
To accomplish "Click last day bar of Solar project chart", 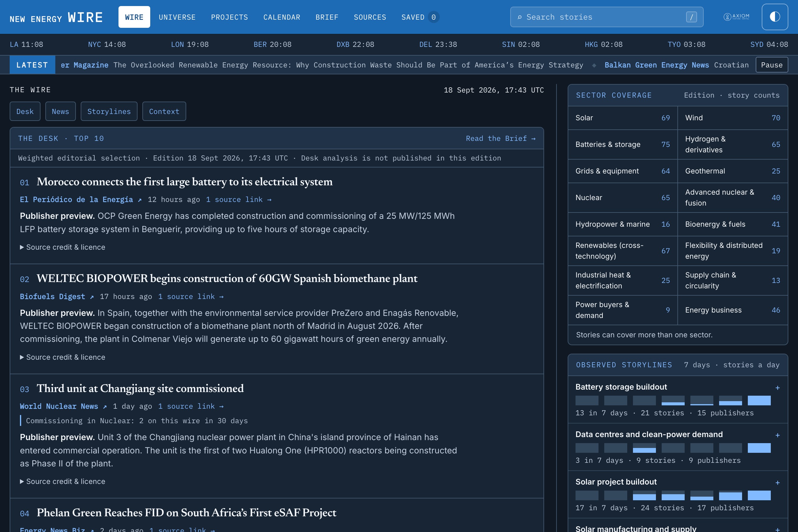I will click(759, 495).
